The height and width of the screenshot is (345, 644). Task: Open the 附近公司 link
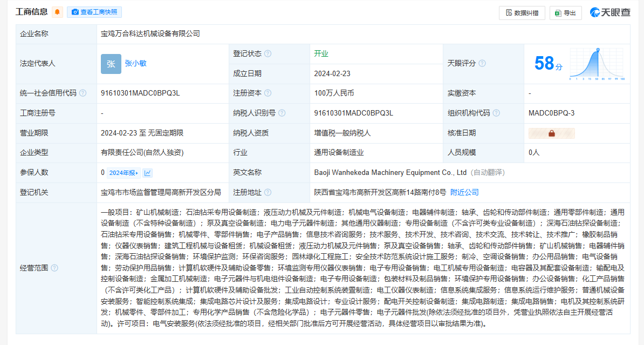pyautogui.click(x=464, y=192)
